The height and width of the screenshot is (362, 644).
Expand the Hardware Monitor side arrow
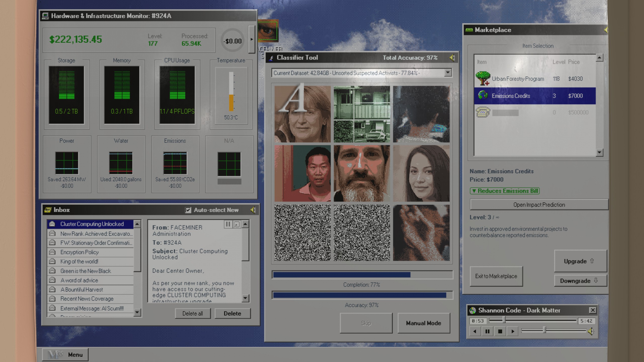pos(251,39)
